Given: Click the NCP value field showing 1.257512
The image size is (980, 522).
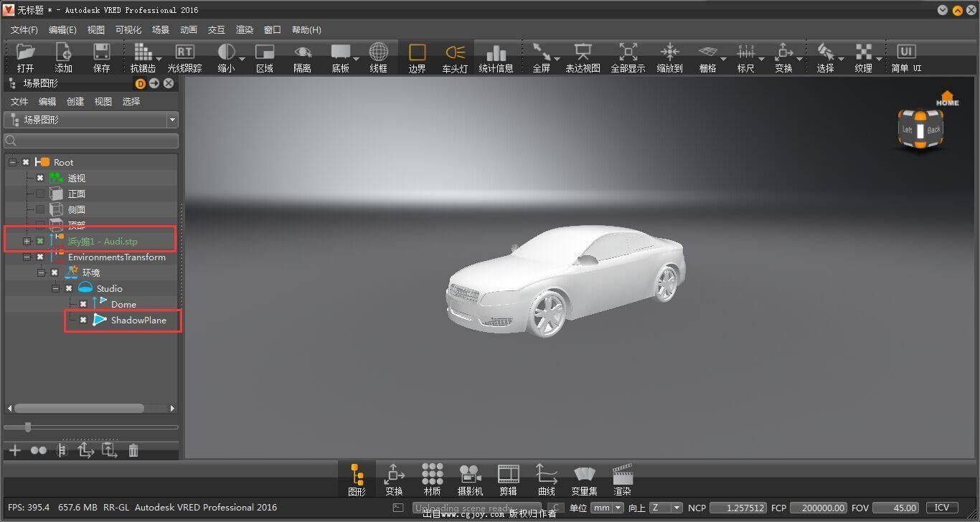Looking at the screenshot, I should click(x=738, y=508).
